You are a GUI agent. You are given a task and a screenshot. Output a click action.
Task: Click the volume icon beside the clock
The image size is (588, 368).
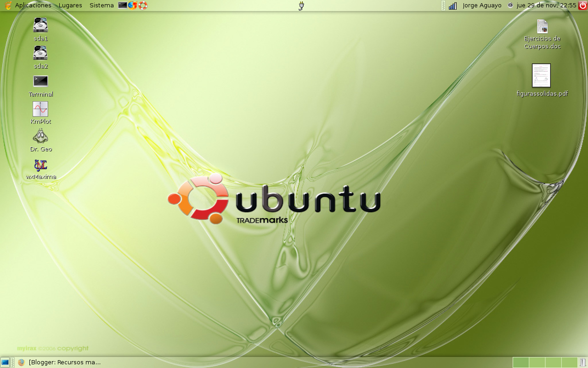(510, 6)
